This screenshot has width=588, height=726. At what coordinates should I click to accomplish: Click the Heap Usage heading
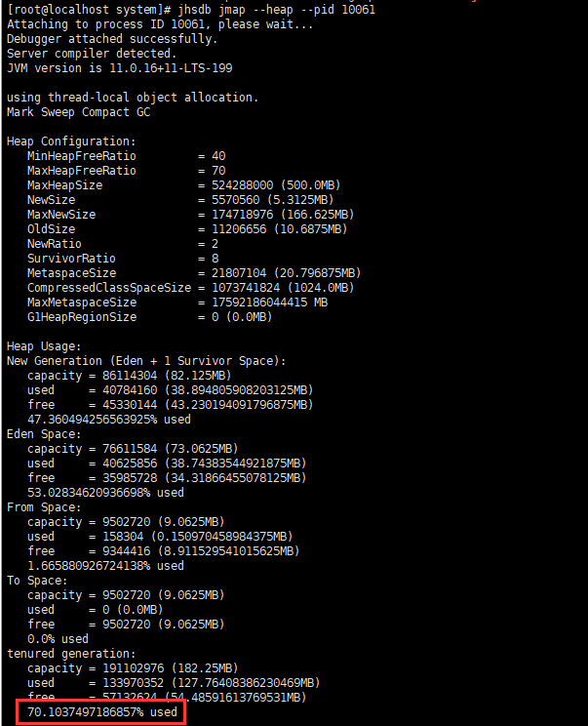[x=44, y=346]
